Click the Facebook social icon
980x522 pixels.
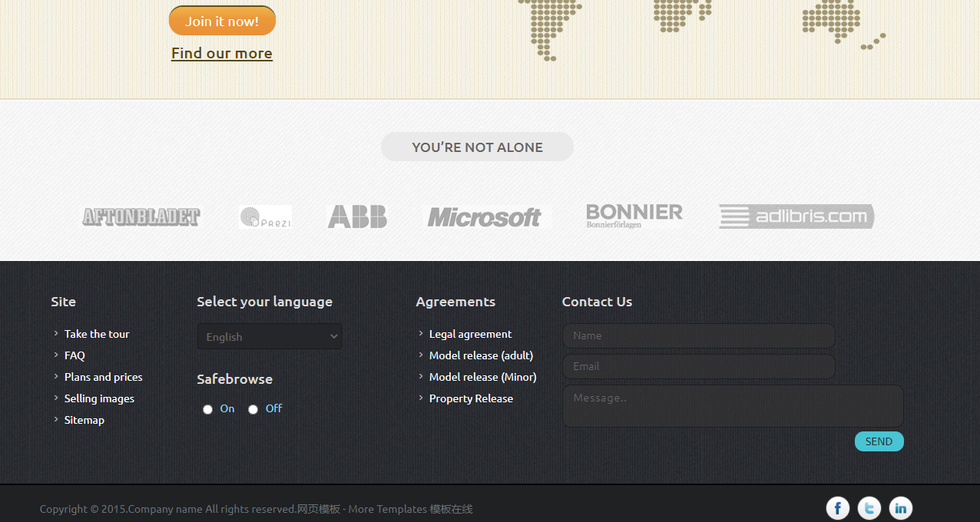click(837, 508)
